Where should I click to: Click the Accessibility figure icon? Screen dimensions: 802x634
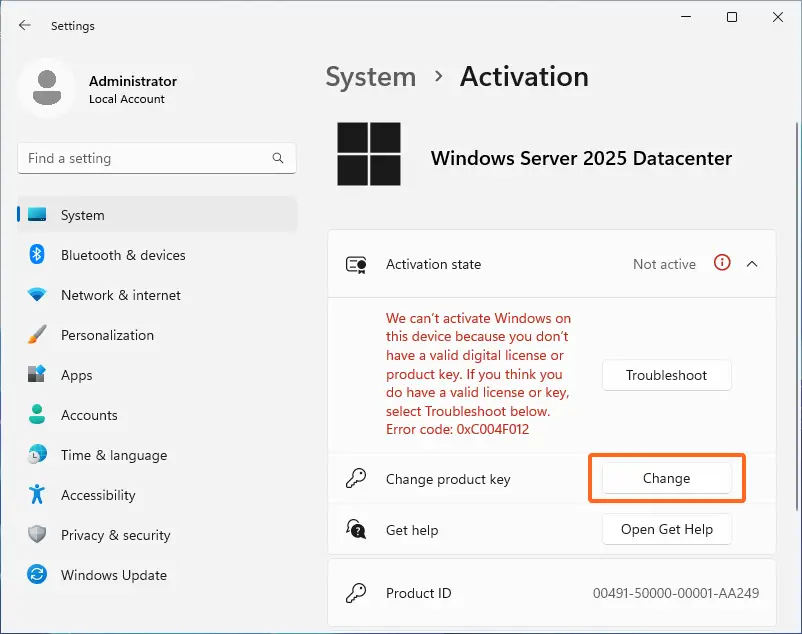[37, 494]
